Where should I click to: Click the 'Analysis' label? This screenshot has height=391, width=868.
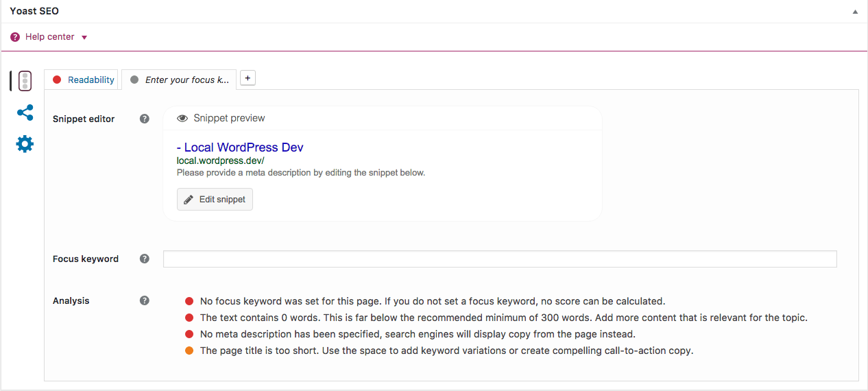coord(71,300)
